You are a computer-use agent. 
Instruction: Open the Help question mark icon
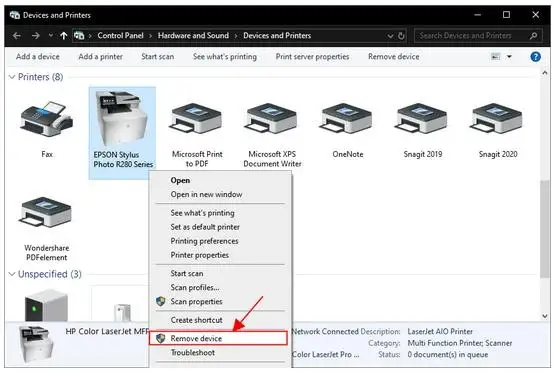pos(536,57)
